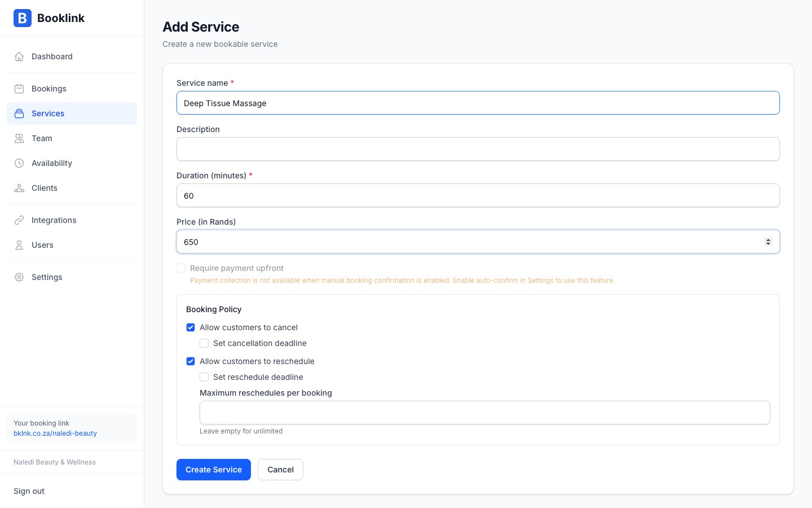Click the Settings gear icon
The image size is (812, 508).
point(19,277)
